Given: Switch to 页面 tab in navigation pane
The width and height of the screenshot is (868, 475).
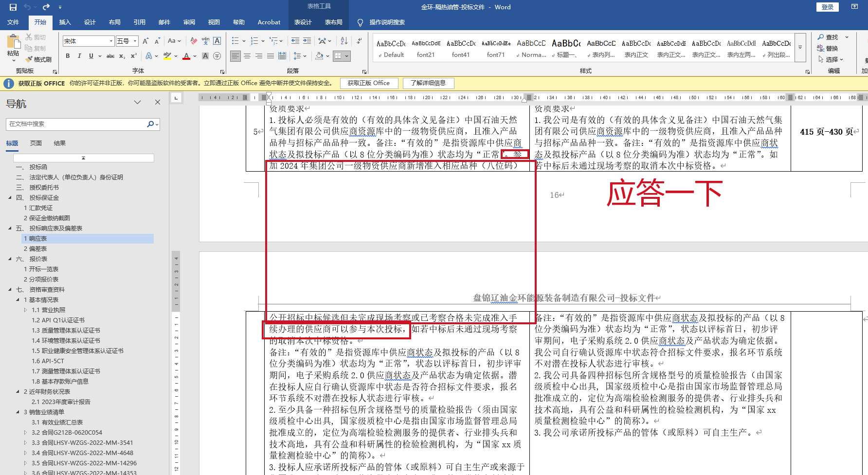Looking at the screenshot, I should click(36, 143).
